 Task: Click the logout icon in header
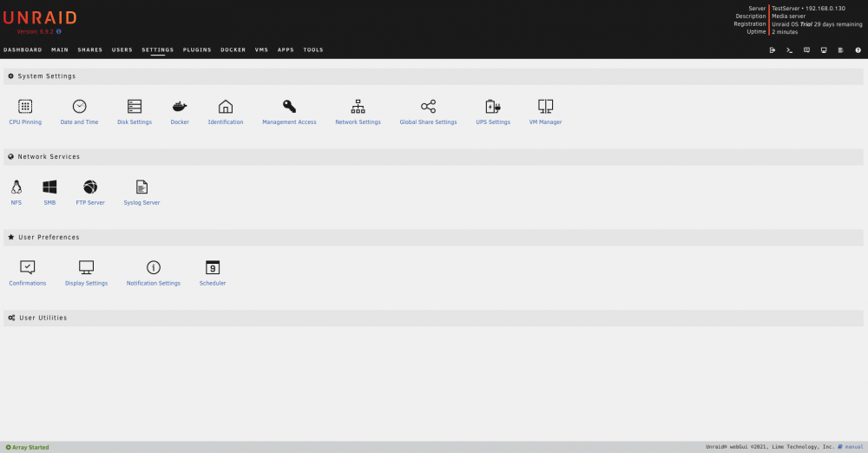773,49
